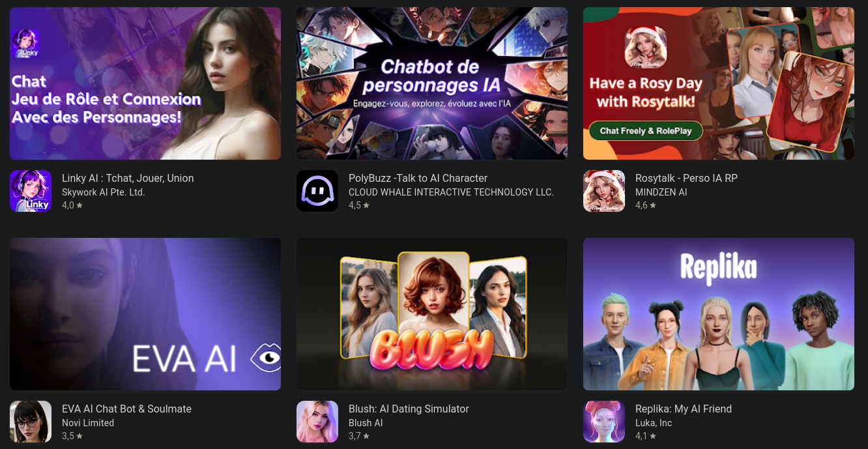868x449 pixels.
Task: Click the Chat Freely & RolePlay button
Action: 646,130
